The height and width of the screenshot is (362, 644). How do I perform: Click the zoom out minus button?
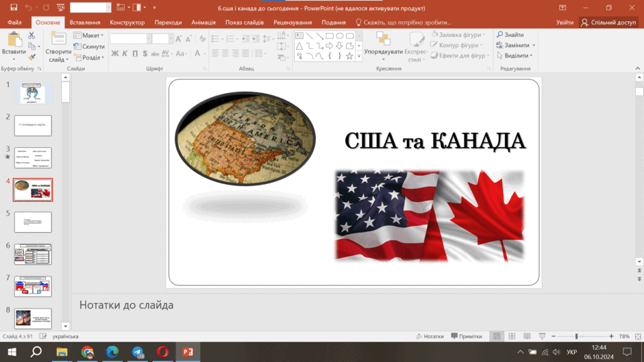pos(554,336)
